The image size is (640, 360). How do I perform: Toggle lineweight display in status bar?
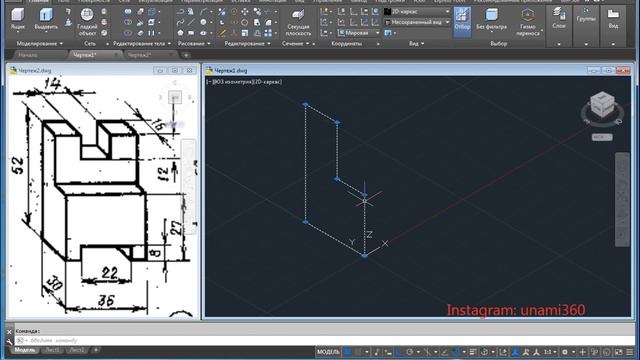coord(473,351)
